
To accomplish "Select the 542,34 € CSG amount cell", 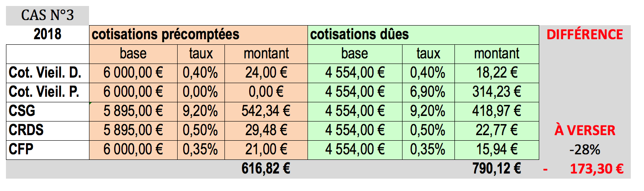I will [266, 111].
